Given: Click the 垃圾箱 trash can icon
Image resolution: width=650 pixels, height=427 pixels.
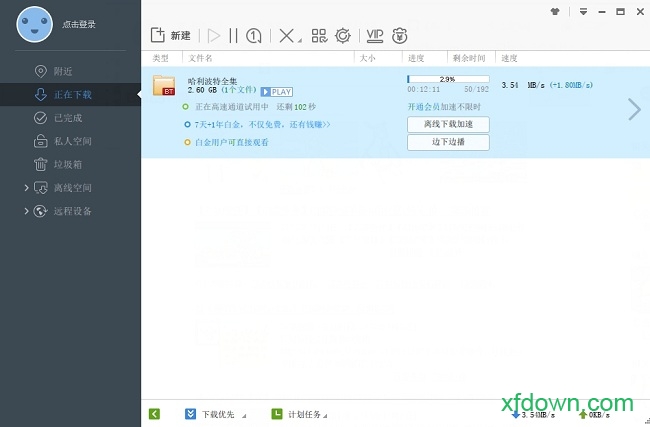Looking at the screenshot, I should point(40,165).
